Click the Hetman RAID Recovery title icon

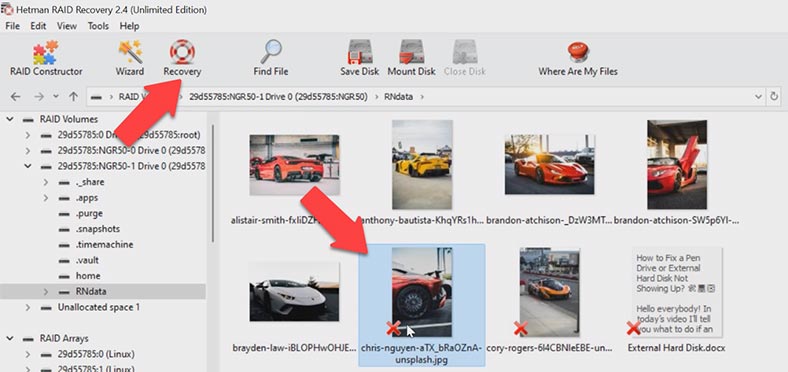(x=7, y=9)
